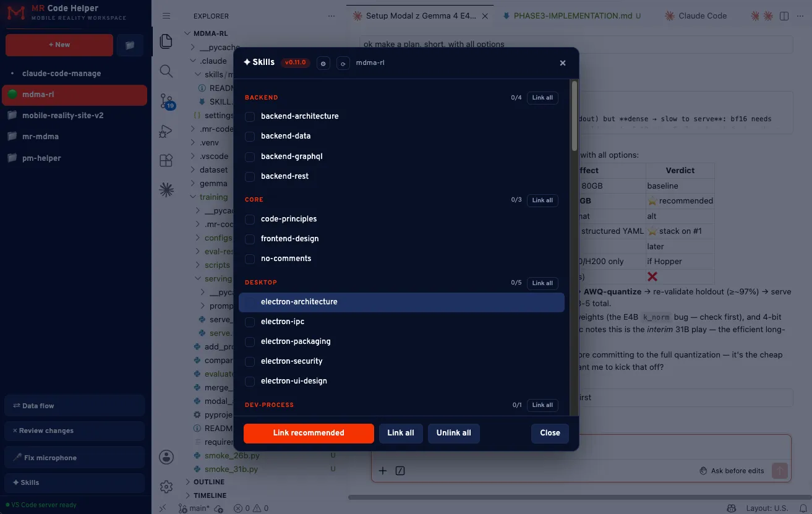Check the backend-rest skill
The height and width of the screenshot is (514, 812).
[x=250, y=177]
